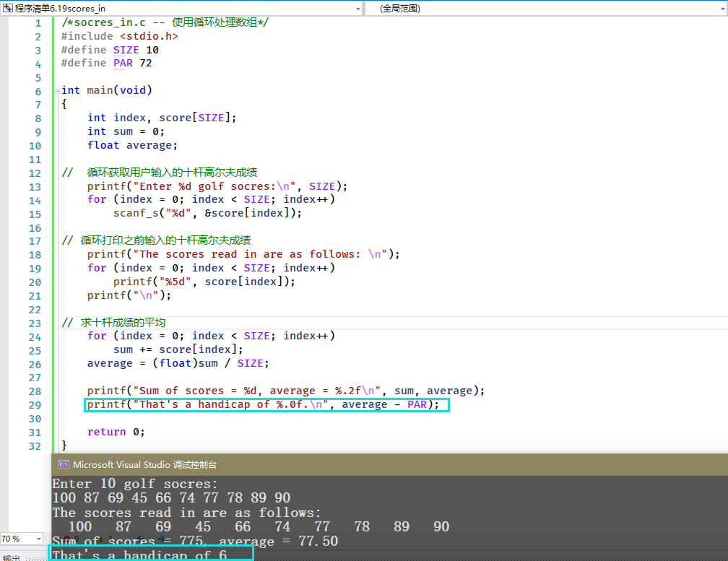Click the float average declaration on line 10
Image resolution: width=728 pixels, height=561 pixels.
coord(131,145)
